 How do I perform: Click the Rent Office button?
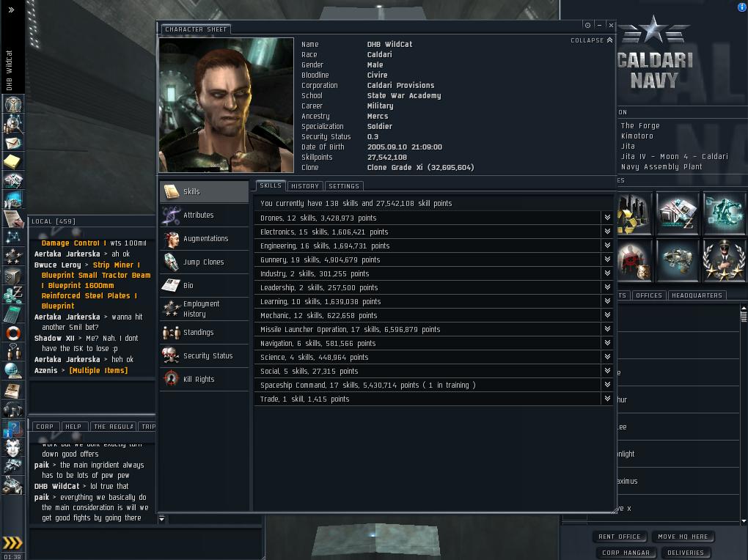620,537
